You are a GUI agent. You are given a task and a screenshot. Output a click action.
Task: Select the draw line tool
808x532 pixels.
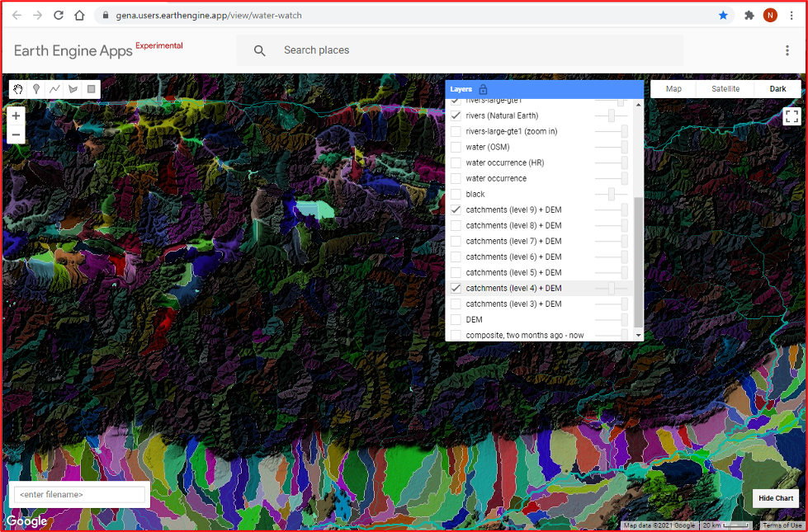[54, 89]
